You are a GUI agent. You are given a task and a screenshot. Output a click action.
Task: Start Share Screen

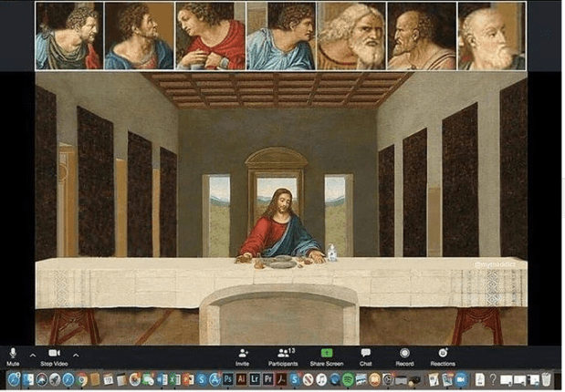(x=327, y=356)
